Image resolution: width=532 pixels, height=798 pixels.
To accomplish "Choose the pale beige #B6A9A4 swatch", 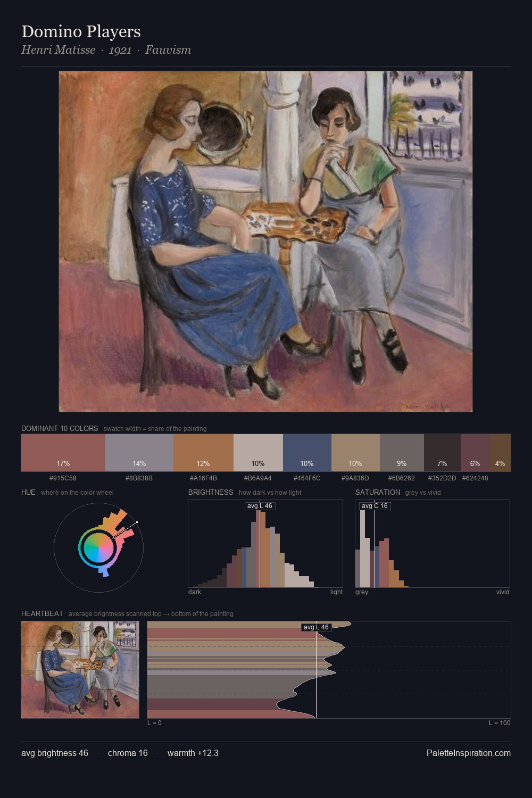I will click(x=258, y=453).
